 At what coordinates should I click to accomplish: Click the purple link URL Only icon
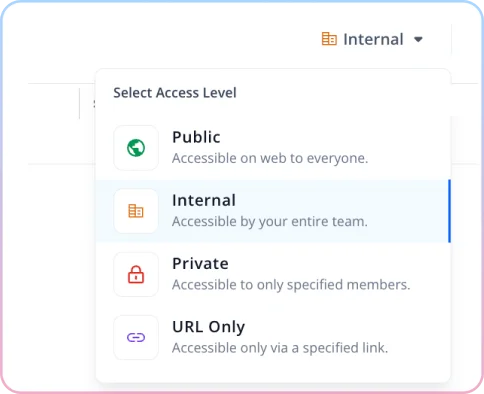pyautogui.click(x=136, y=338)
